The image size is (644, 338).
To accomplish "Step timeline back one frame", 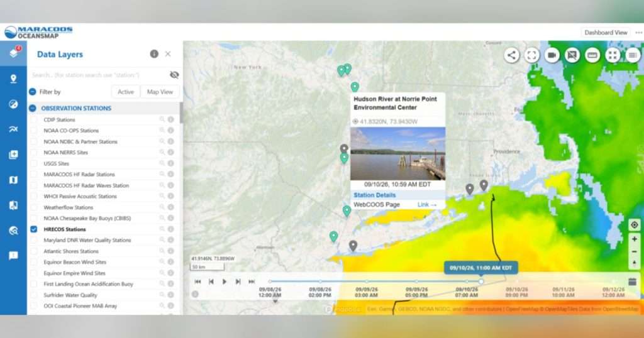I will 211,282.
